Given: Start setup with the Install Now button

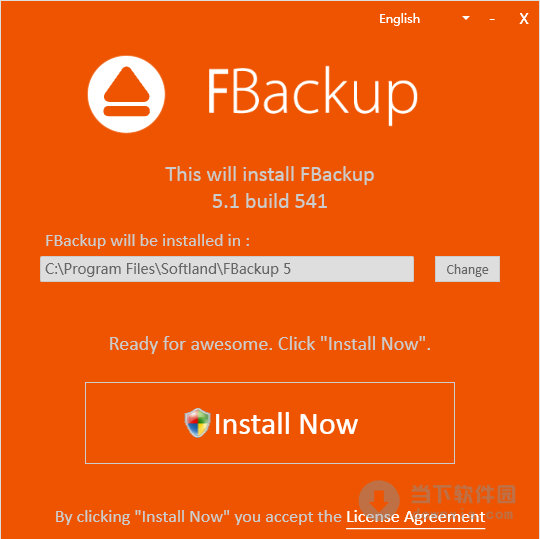Looking at the screenshot, I should pos(270,423).
